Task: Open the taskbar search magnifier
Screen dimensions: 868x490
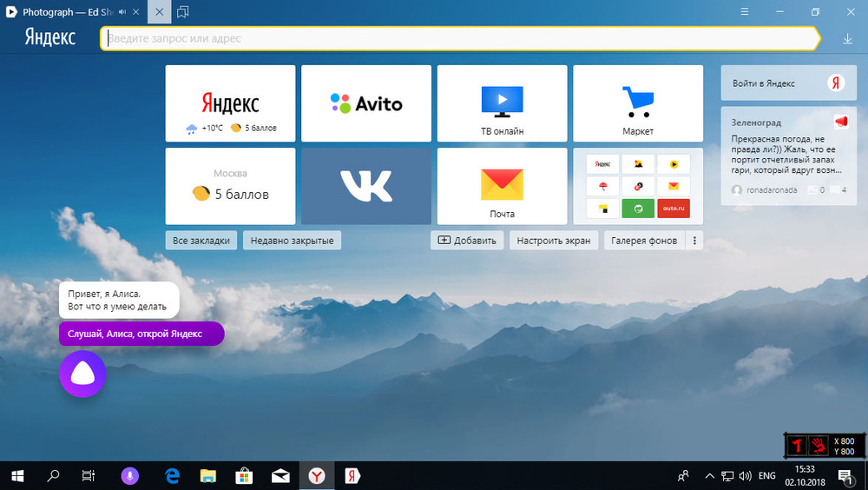Action: click(x=53, y=475)
